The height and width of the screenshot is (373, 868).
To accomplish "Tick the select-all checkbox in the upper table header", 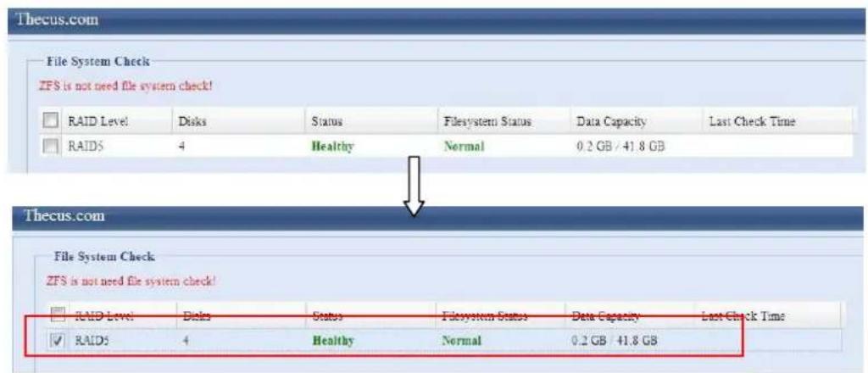I will point(51,121).
